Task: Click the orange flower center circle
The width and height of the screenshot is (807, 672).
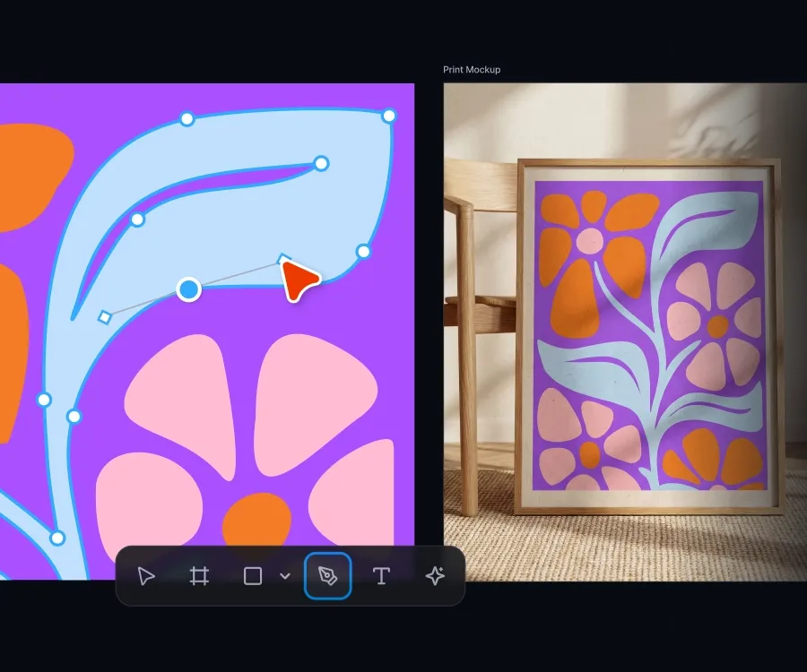Action: tap(256, 520)
